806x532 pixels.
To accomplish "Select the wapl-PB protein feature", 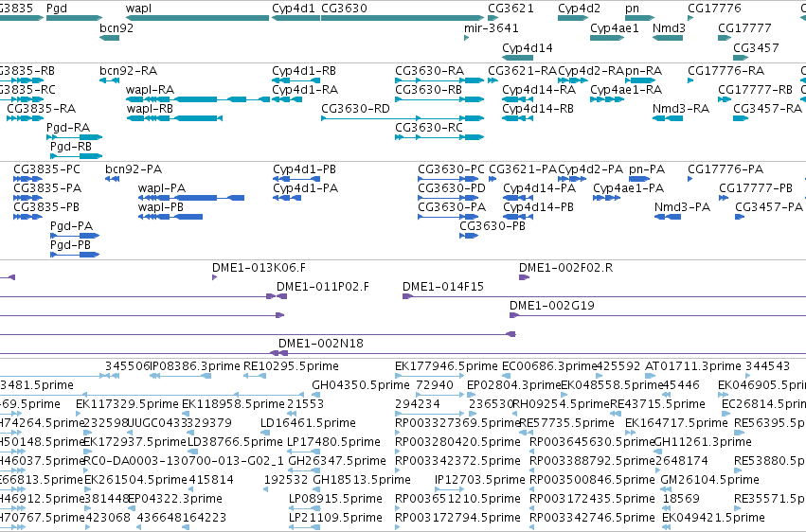I will point(170,217).
